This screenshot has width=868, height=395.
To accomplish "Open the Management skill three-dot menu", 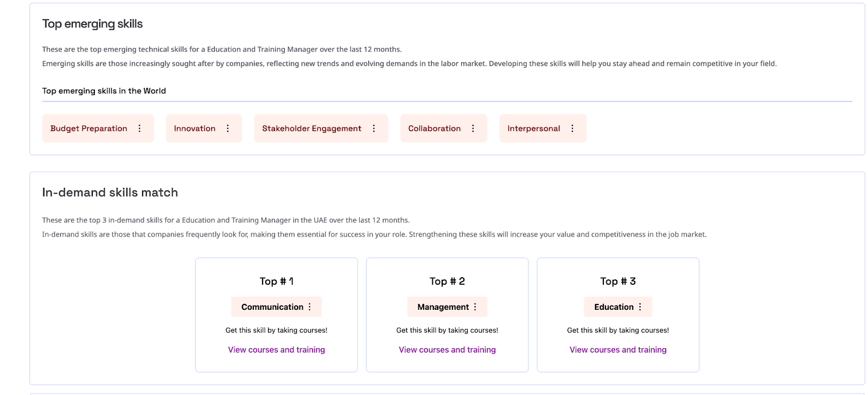I will [x=475, y=307].
